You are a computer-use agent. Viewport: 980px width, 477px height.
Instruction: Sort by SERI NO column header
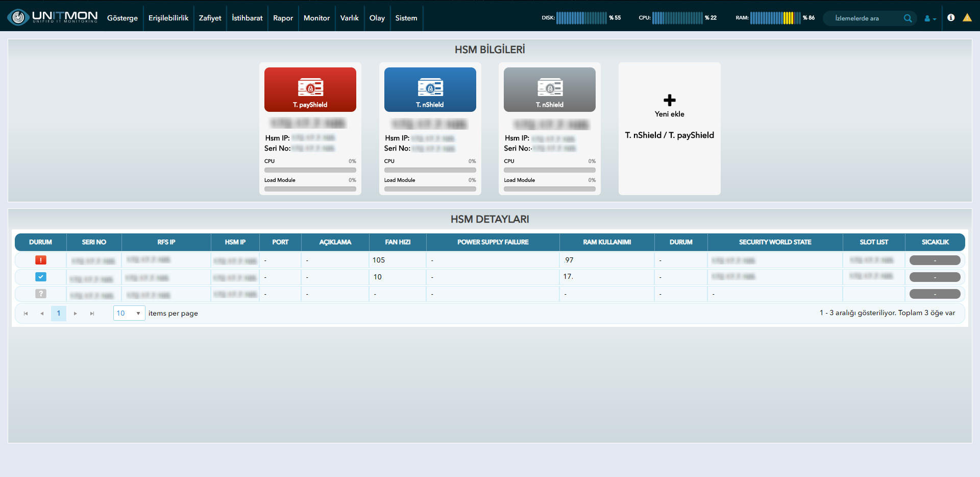pyautogui.click(x=94, y=242)
